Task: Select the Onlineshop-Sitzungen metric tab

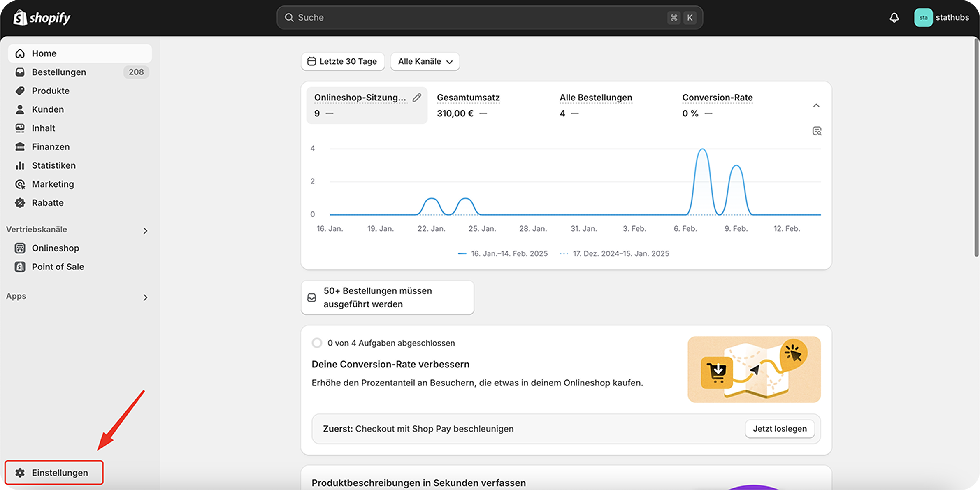Action: [x=367, y=105]
